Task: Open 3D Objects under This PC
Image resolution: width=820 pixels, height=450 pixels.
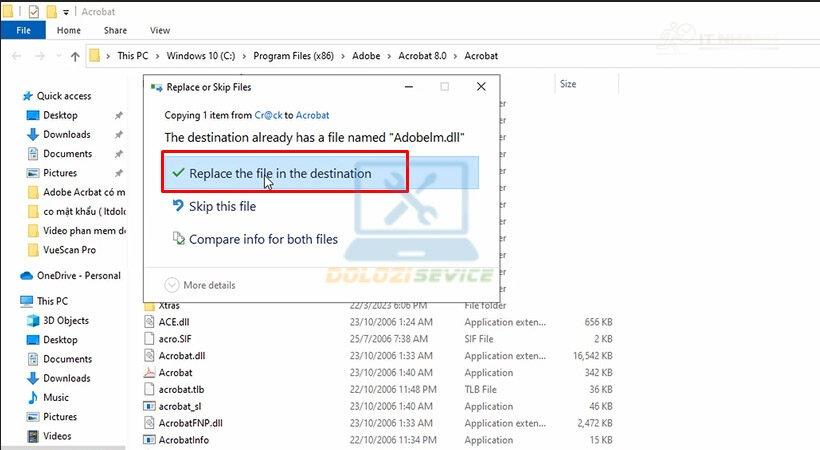Action: click(65, 320)
